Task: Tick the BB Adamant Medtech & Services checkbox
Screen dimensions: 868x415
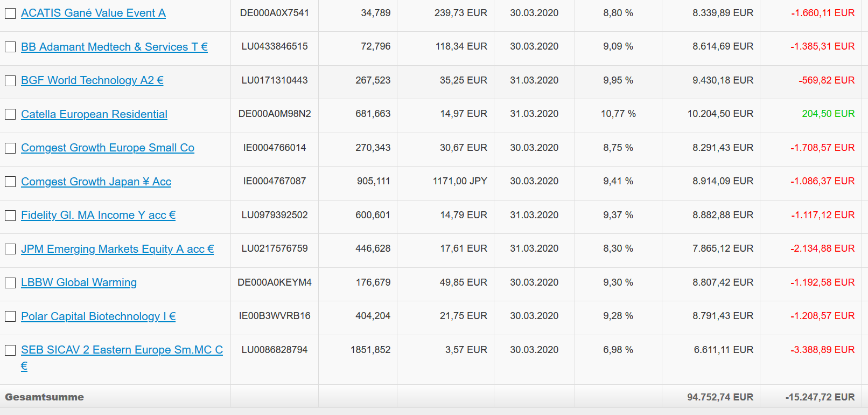Action: (x=10, y=47)
